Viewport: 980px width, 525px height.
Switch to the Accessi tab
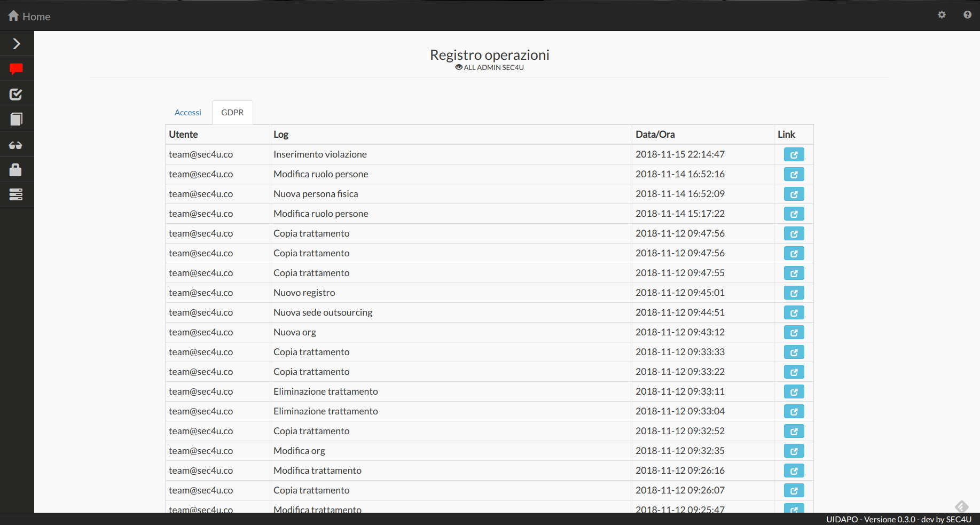pos(188,113)
